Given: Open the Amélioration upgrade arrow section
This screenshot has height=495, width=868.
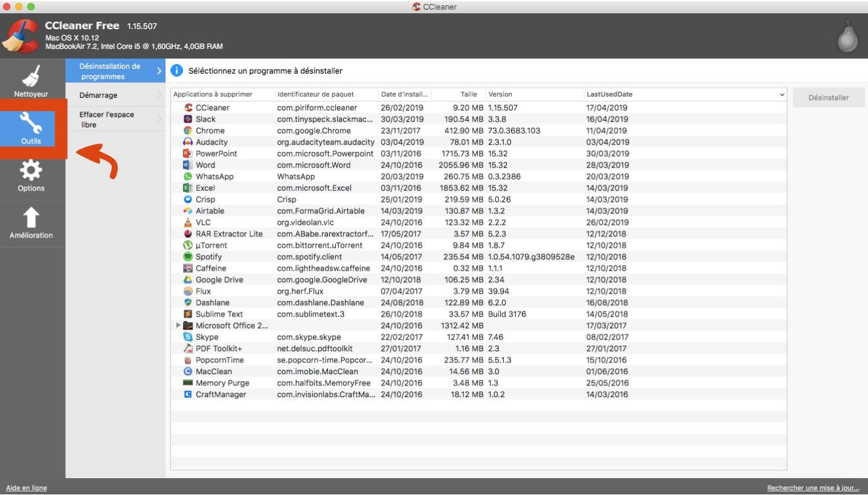Looking at the screenshot, I should (31, 222).
